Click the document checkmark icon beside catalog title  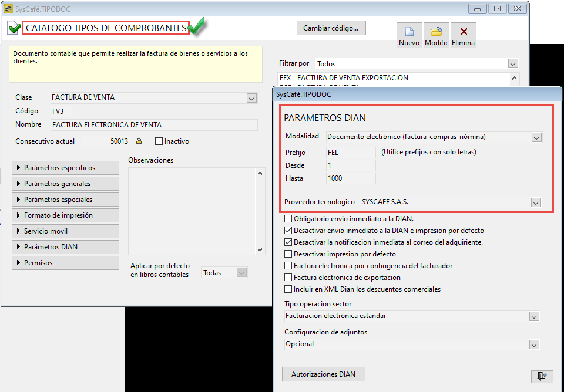(14, 28)
